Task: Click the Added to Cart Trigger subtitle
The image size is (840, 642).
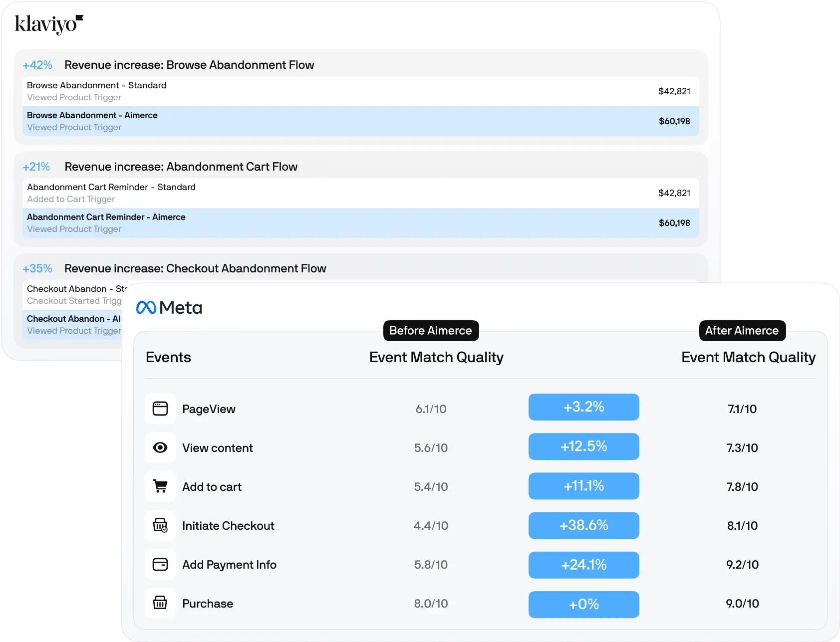Action: 71,199
